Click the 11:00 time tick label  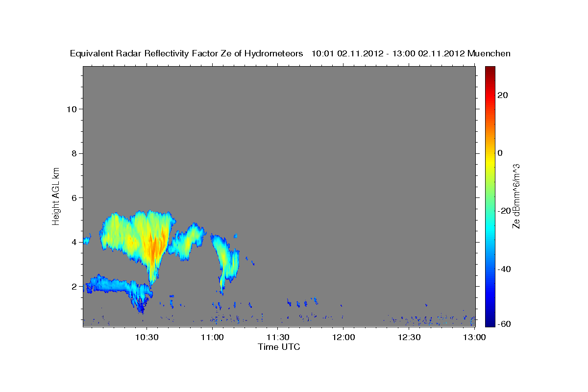click(212, 337)
